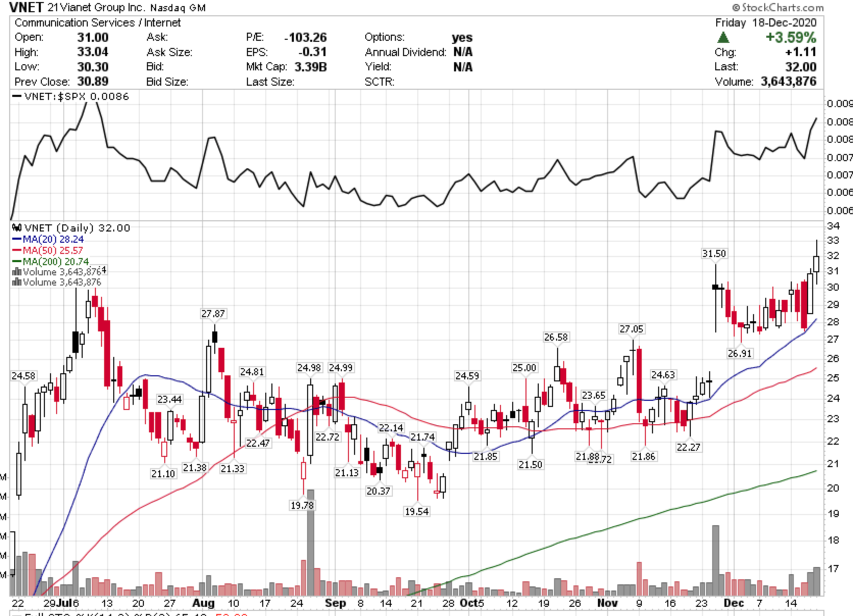853x616 pixels.
Task: Click the 24.58 price annotation
Action: point(23,376)
